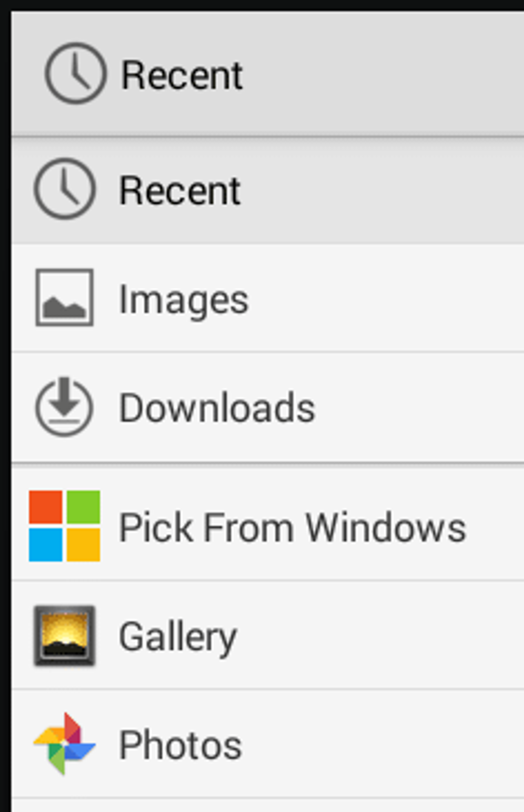Click the Downloads arrow icon
Image resolution: width=524 pixels, height=812 pixels.
point(64,406)
